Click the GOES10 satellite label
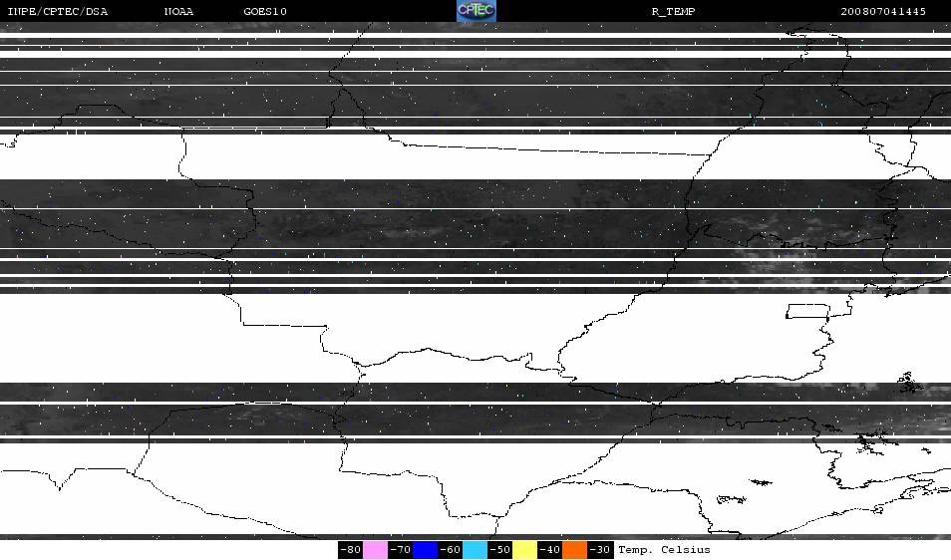The image size is (951, 560). point(265,12)
